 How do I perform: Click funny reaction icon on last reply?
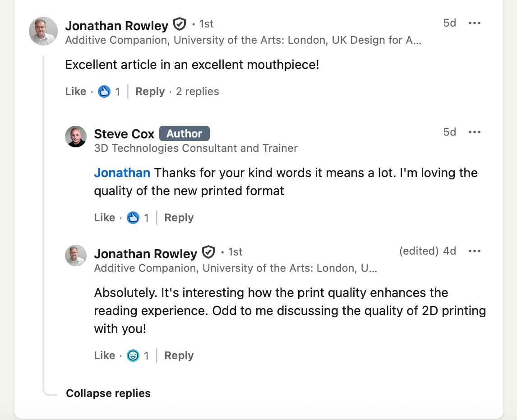[133, 356]
